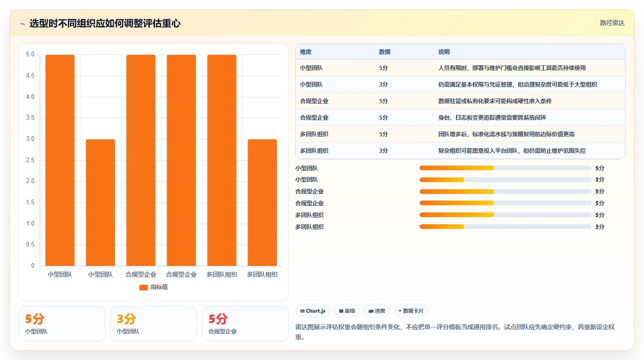Image resolution: width=644 pixels, height=360 pixels.
Task: Open the orange 5分 小型团队 stat card
Action: pos(62,324)
